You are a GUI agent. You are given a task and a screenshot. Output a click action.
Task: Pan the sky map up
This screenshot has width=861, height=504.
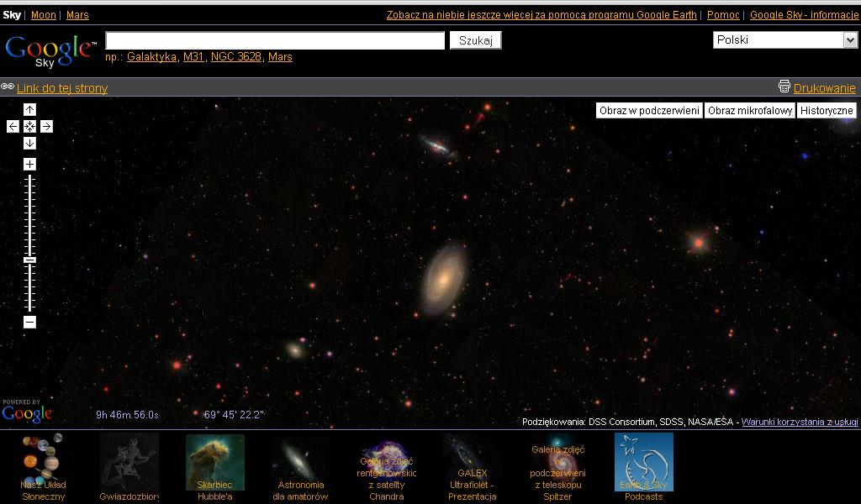pos(29,109)
